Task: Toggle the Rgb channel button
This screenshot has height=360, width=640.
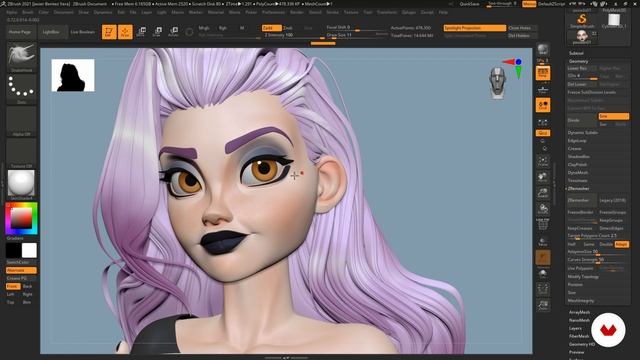Action: [x=223, y=28]
